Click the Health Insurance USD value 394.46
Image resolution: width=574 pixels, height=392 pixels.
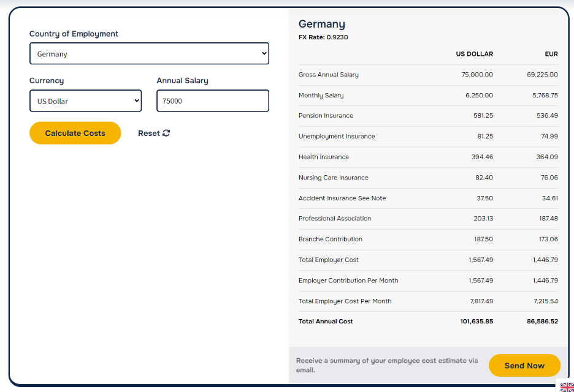482,157
